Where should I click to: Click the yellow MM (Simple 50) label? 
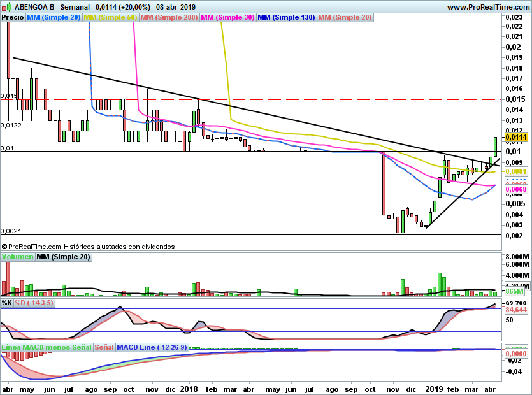pyautogui.click(x=110, y=17)
